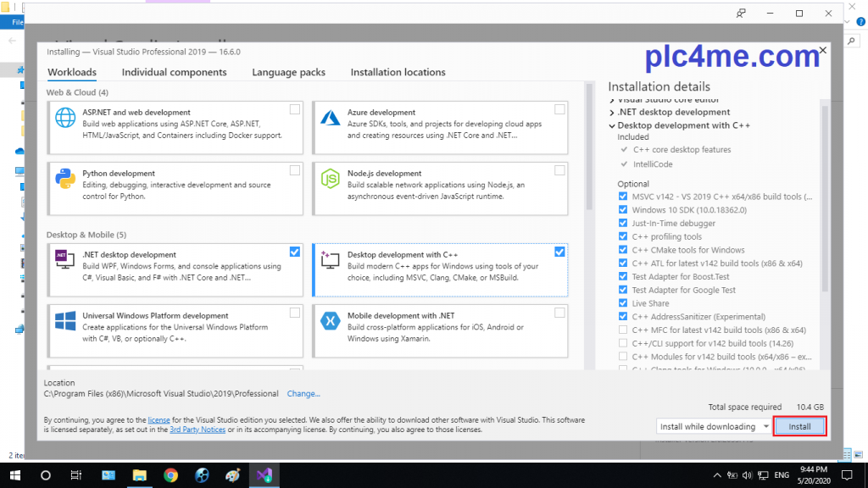
Task: Click the .NET desktop development monitor icon
Action: pos(65,260)
